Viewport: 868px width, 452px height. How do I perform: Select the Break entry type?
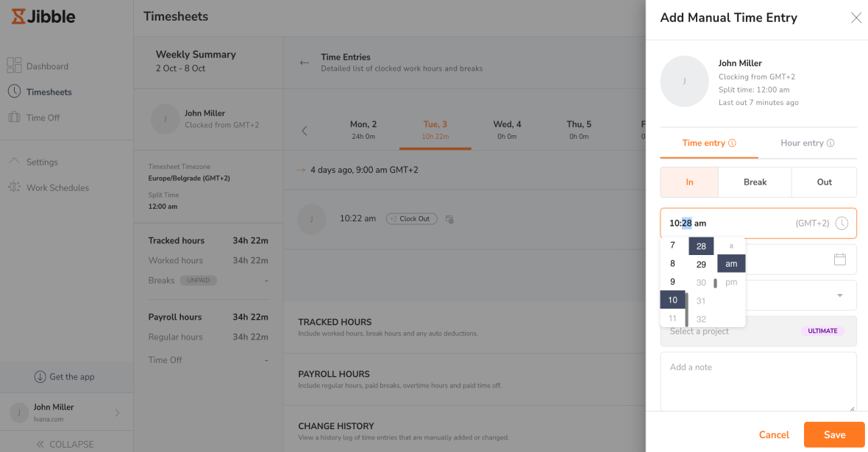755,182
